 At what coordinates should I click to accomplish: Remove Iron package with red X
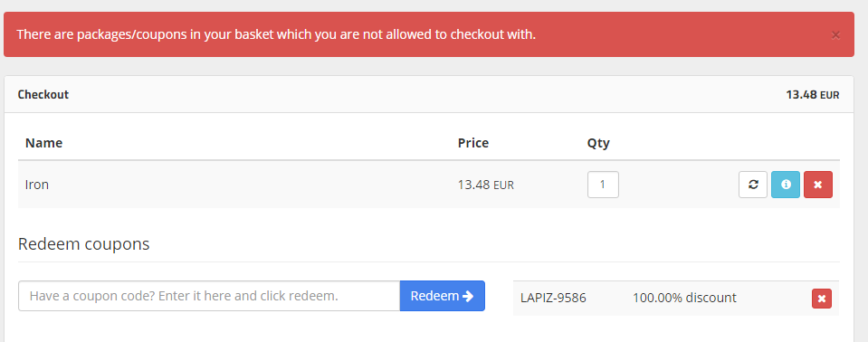(818, 185)
